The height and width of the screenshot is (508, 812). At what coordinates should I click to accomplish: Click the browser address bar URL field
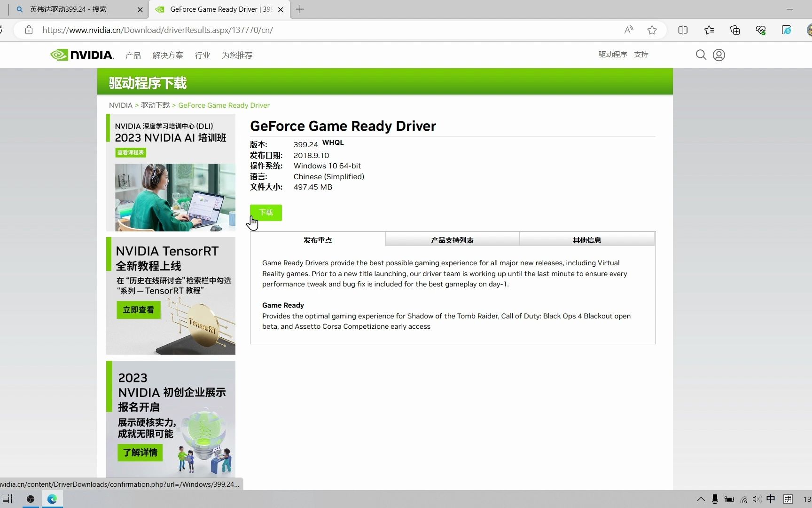pos(329,30)
